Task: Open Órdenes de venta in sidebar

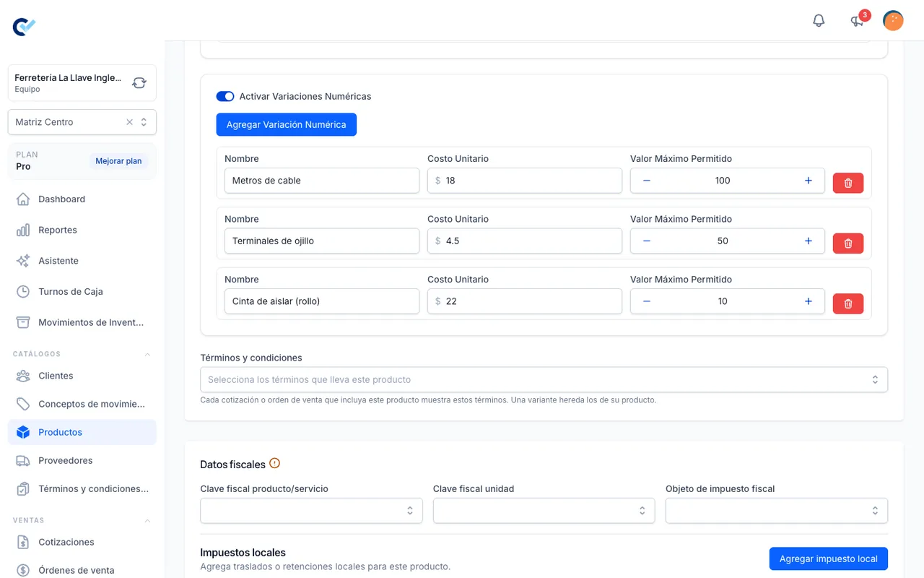Action: [82, 570]
